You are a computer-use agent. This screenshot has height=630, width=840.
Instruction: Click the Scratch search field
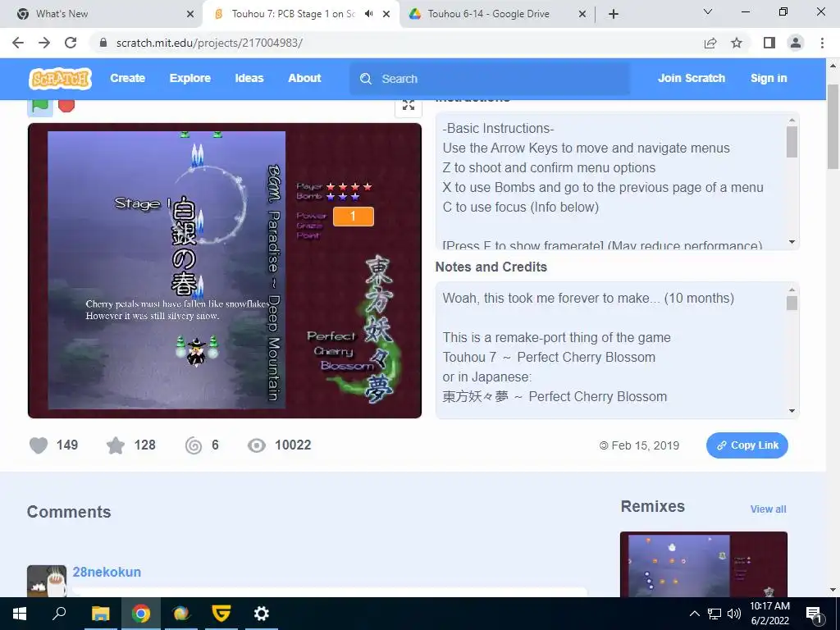click(490, 79)
